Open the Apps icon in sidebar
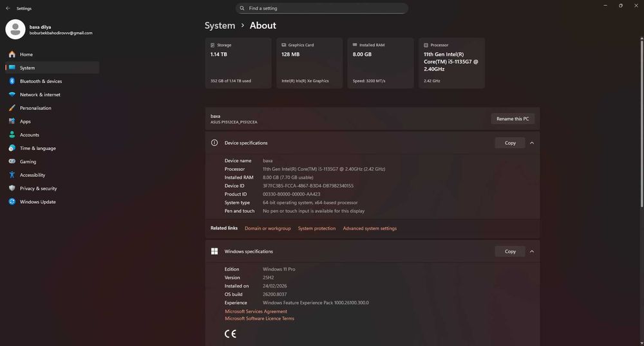The image size is (644, 346). point(12,122)
